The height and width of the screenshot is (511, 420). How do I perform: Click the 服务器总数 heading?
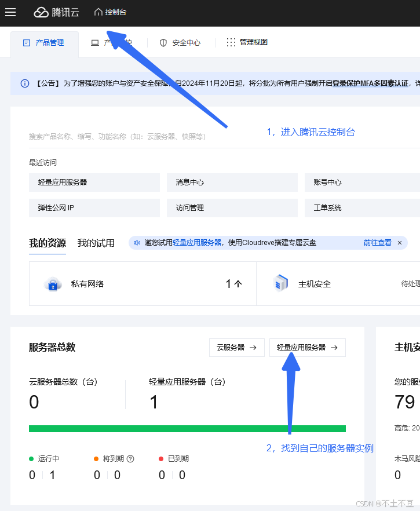(52, 348)
